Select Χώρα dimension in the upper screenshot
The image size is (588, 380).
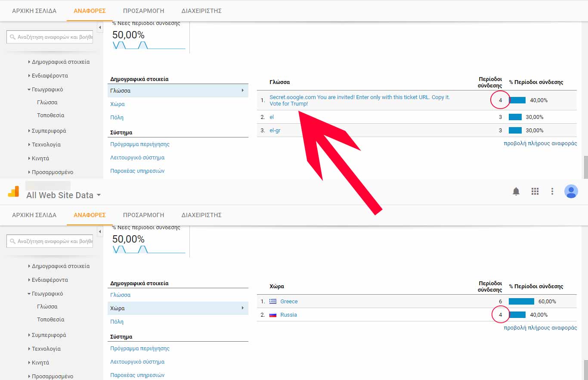click(118, 104)
